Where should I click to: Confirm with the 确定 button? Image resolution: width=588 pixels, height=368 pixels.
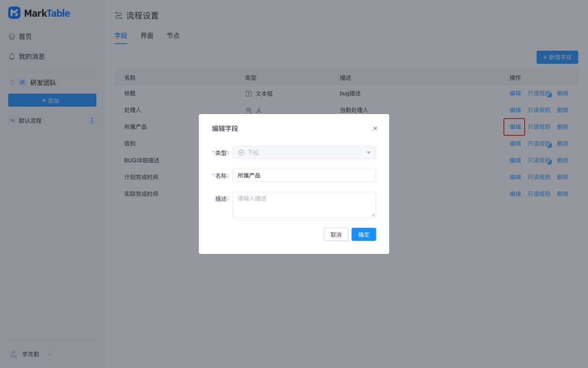coord(364,235)
